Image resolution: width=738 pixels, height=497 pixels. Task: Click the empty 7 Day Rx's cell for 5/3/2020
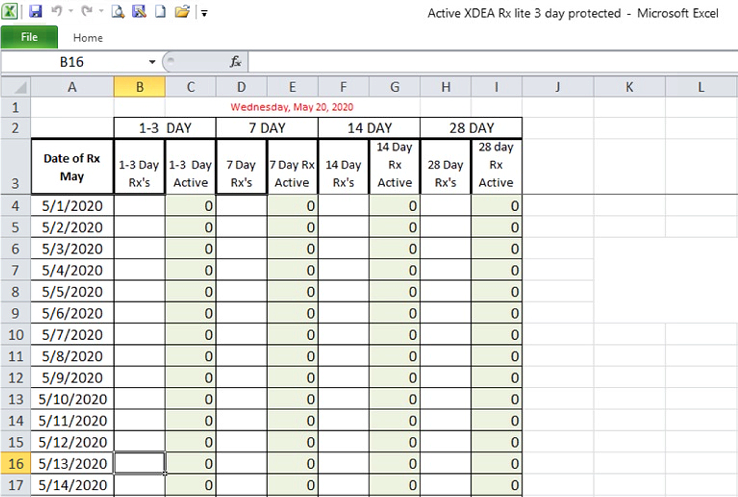pyautogui.click(x=241, y=248)
